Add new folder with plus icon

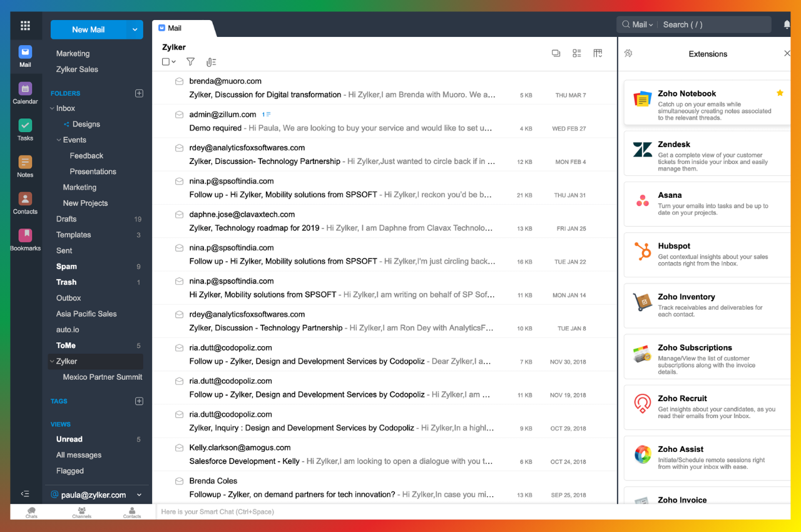[139, 93]
